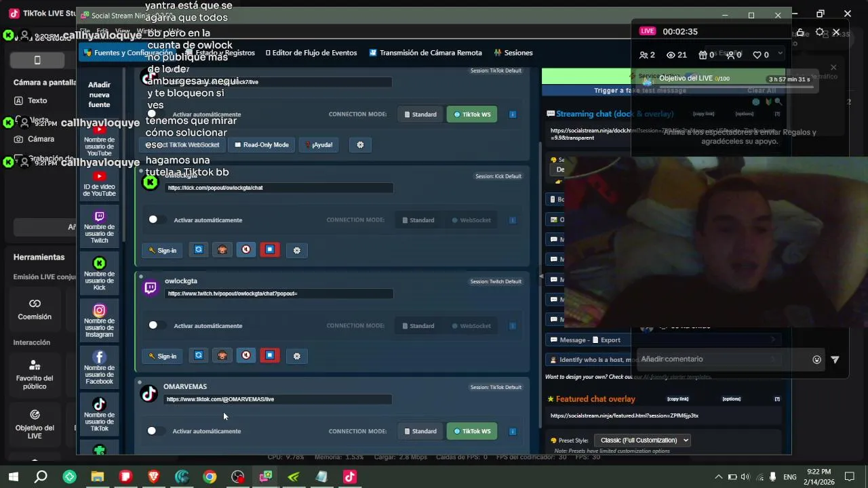Screen dimensions: 868x488
Task: Click the filter icon beside comment box
Action: 835,360
